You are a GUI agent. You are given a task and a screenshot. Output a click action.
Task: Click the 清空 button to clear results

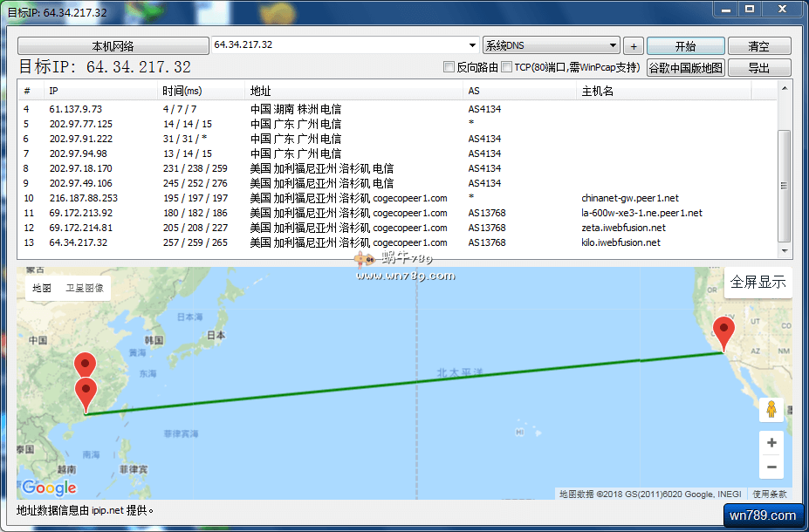coord(758,46)
